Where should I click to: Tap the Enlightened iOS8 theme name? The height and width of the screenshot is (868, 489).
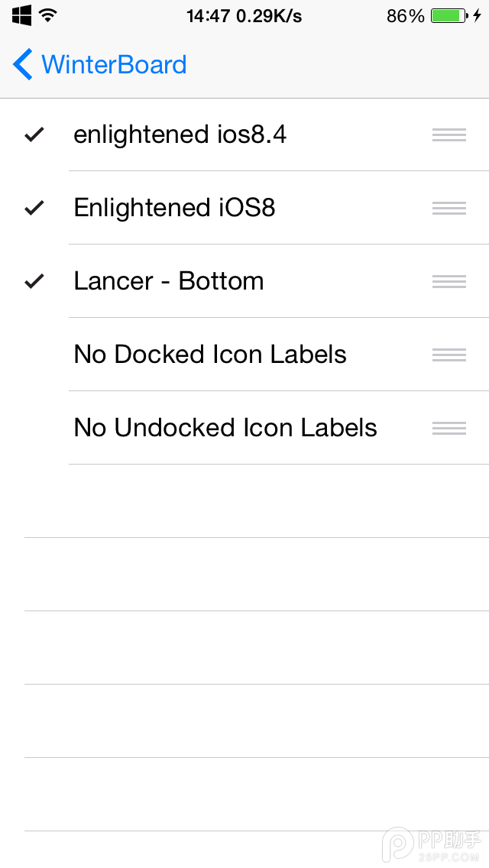[x=174, y=208]
